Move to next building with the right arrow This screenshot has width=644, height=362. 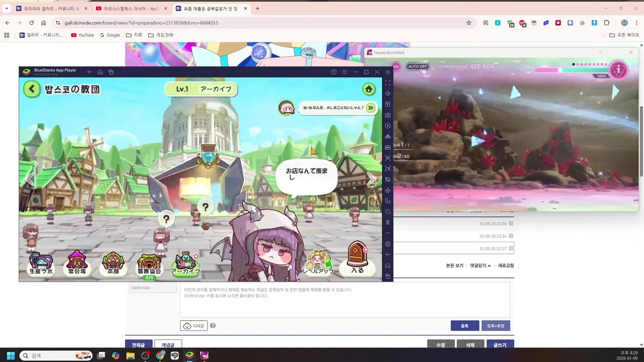(371, 179)
